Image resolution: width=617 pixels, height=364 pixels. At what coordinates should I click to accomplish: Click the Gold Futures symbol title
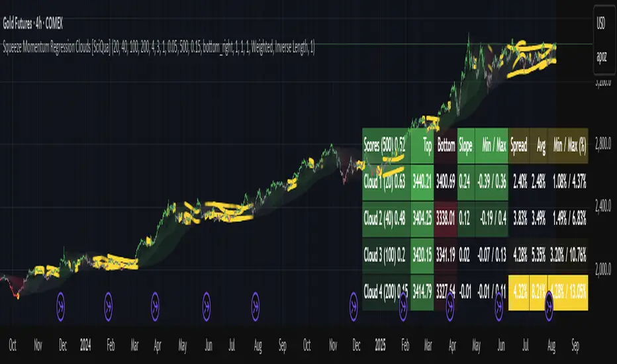click(32, 24)
